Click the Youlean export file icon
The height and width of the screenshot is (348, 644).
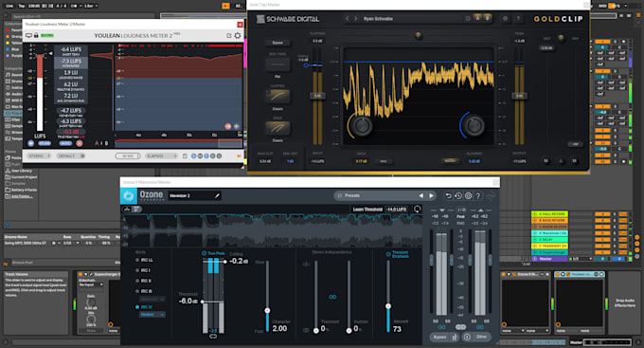pyautogui.click(x=185, y=156)
